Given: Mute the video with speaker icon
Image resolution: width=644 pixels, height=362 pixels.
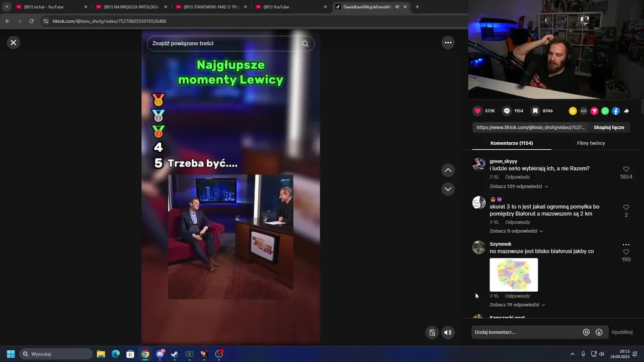Looking at the screenshot, I should 448,332.
